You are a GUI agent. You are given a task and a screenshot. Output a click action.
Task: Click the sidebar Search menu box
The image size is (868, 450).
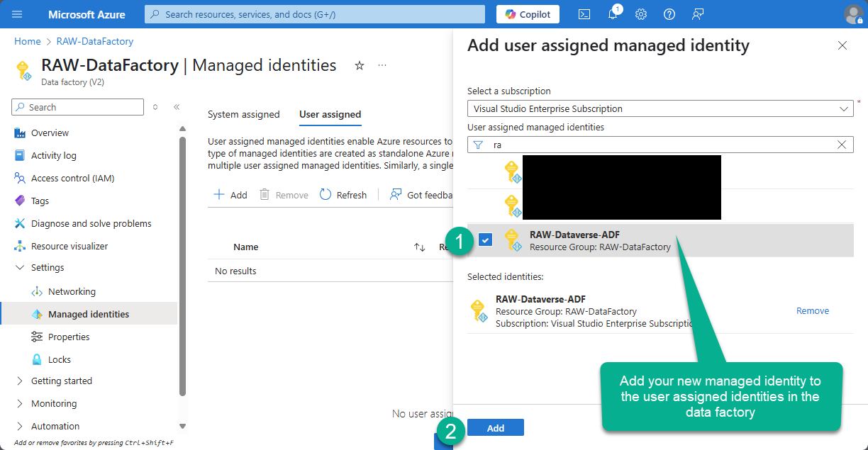[77, 107]
